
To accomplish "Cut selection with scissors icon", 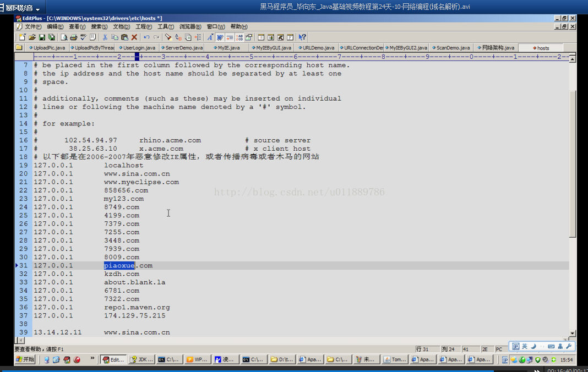I will click(105, 37).
